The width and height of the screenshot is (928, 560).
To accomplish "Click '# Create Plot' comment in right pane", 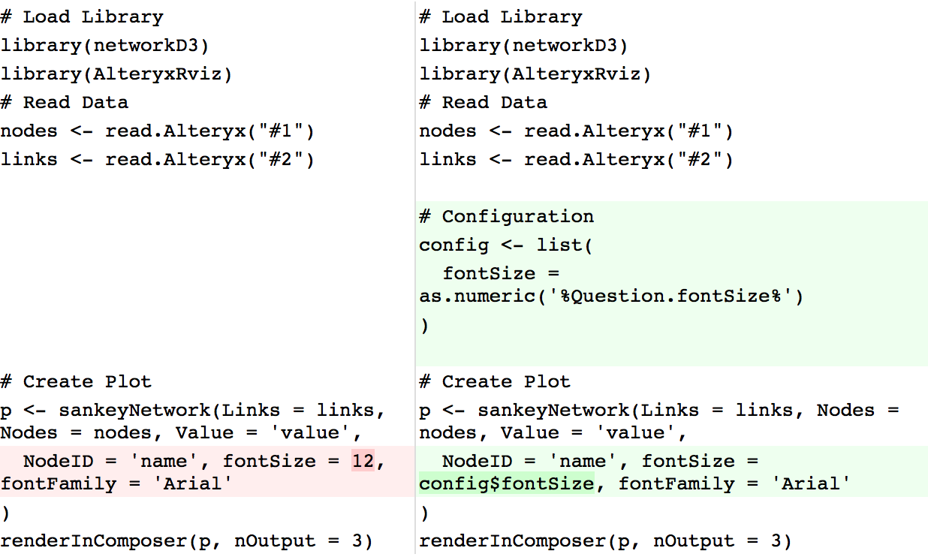I will pyautogui.click(x=495, y=382).
